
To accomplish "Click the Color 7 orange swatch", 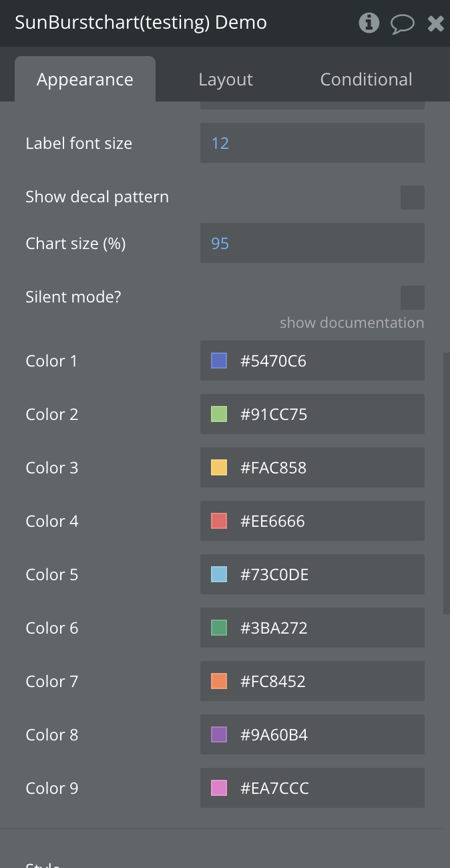I will (x=219, y=682).
